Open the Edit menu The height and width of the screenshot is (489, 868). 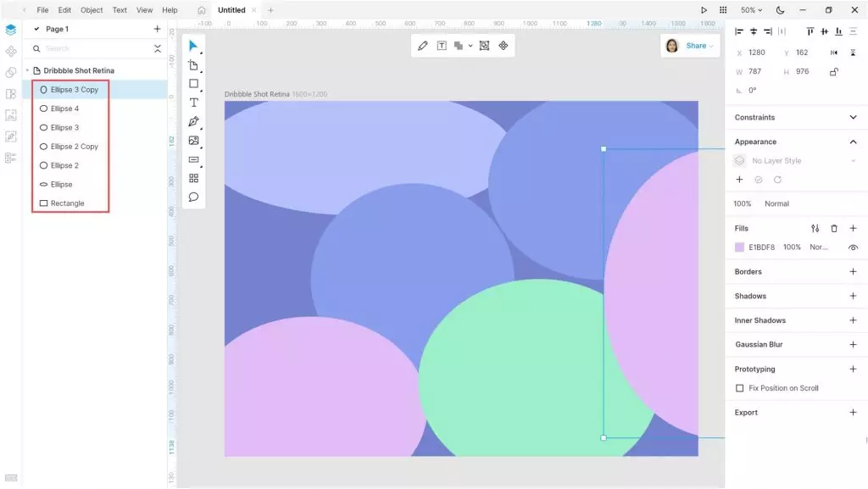(x=64, y=10)
